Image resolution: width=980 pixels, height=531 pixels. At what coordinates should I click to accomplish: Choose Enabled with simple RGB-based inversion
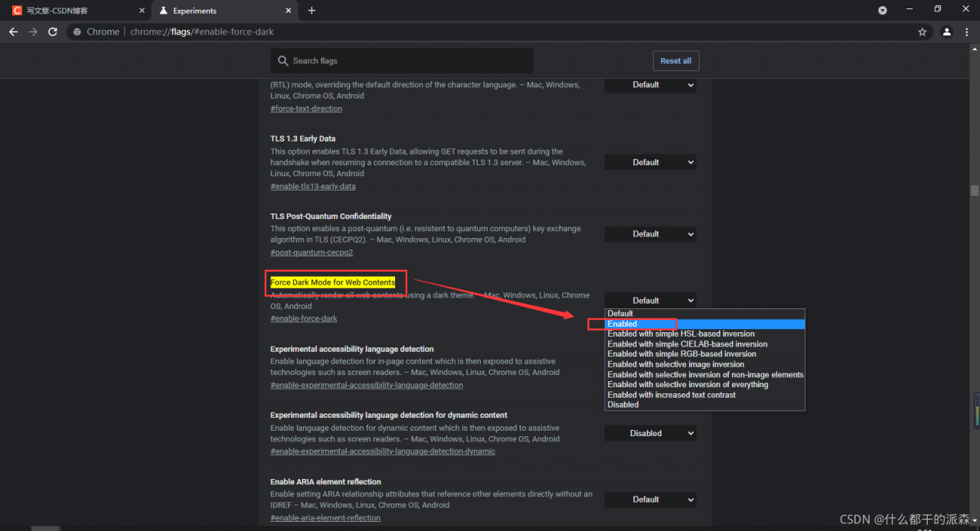704,354
